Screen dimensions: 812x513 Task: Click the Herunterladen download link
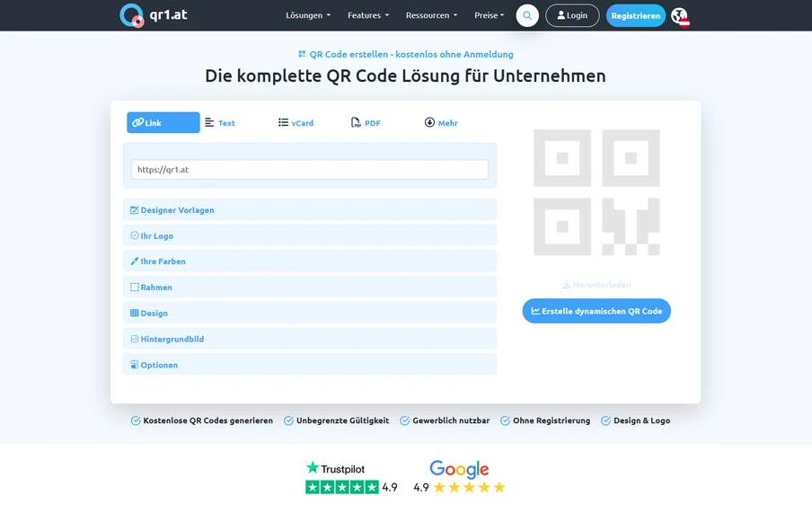(x=596, y=285)
